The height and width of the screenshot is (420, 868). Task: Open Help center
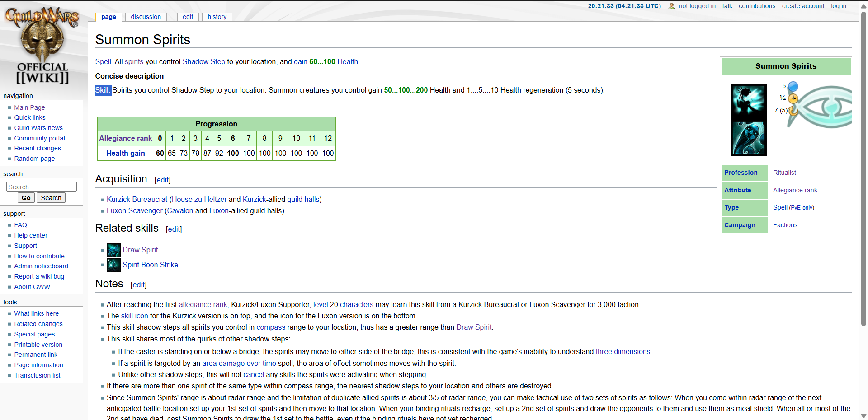(x=31, y=235)
